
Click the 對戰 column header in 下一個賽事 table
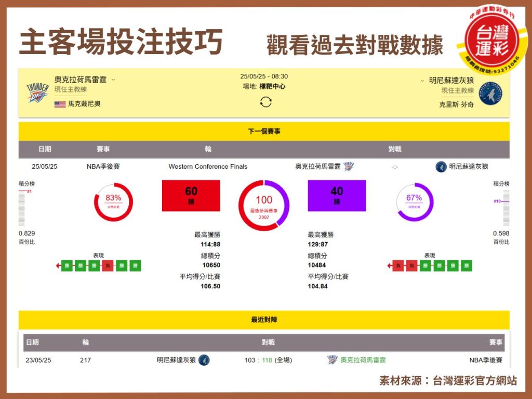pyautogui.click(x=395, y=149)
